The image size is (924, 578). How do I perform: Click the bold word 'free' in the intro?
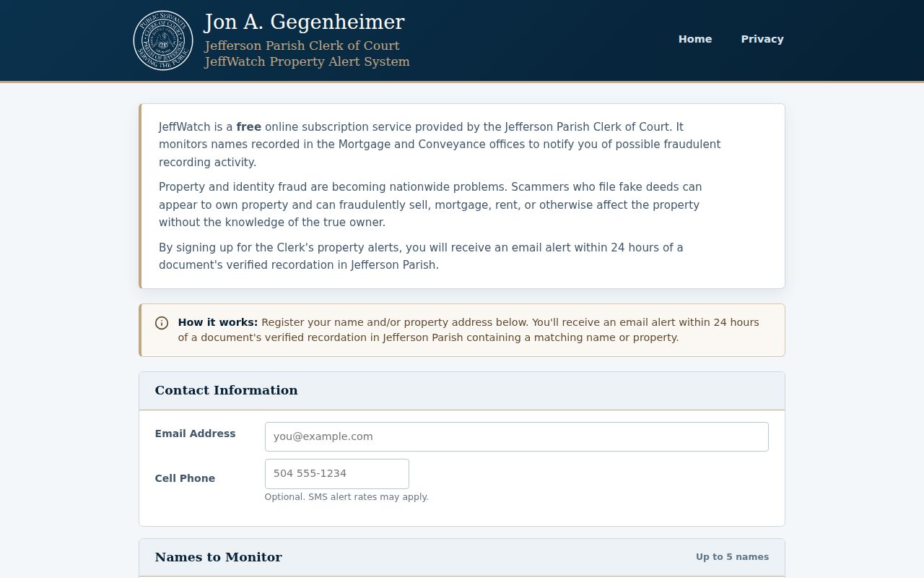tap(249, 126)
